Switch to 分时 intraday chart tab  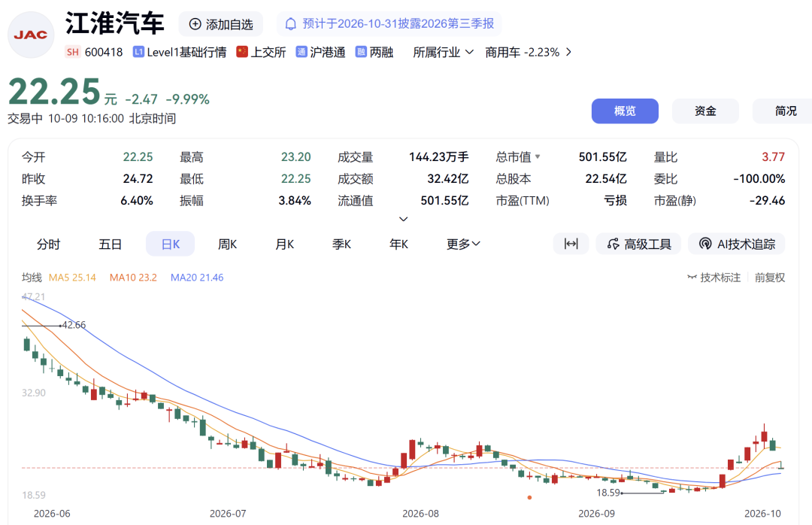point(49,244)
